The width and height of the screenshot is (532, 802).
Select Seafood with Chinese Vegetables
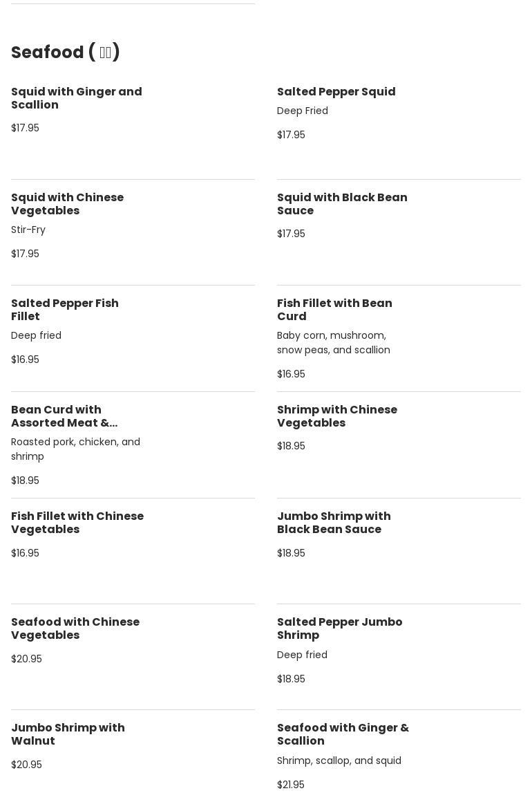coord(75,628)
